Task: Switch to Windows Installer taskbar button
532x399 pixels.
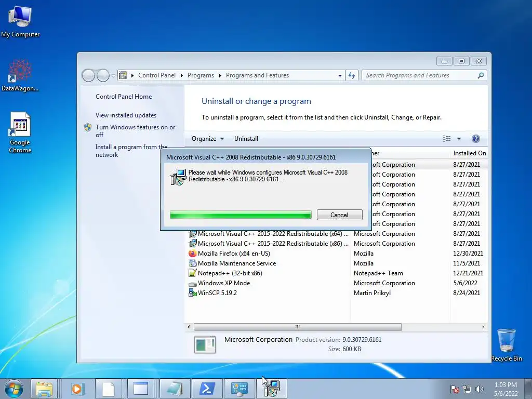Action: tap(271, 389)
